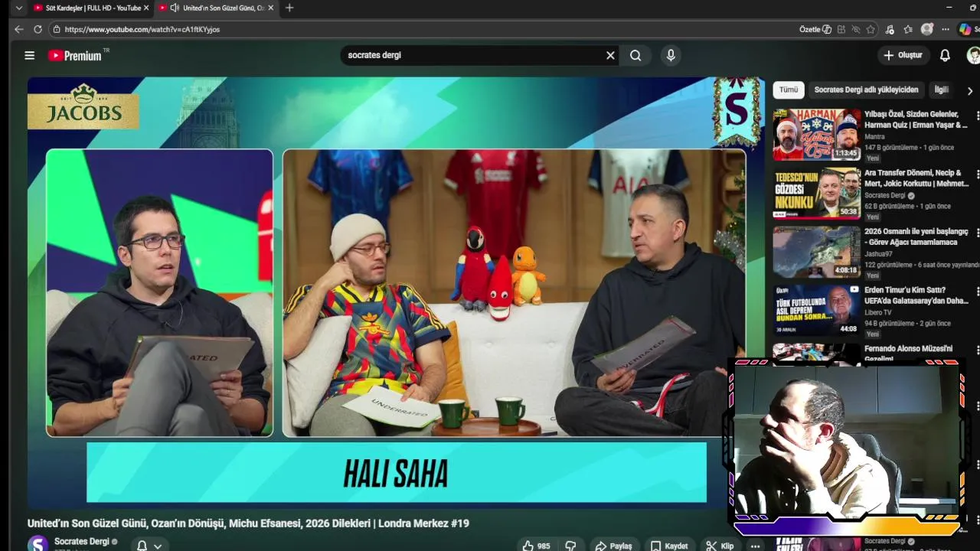Go back with browser back arrow
Viewport: 980px width, 551px height.
coord(18,29)
